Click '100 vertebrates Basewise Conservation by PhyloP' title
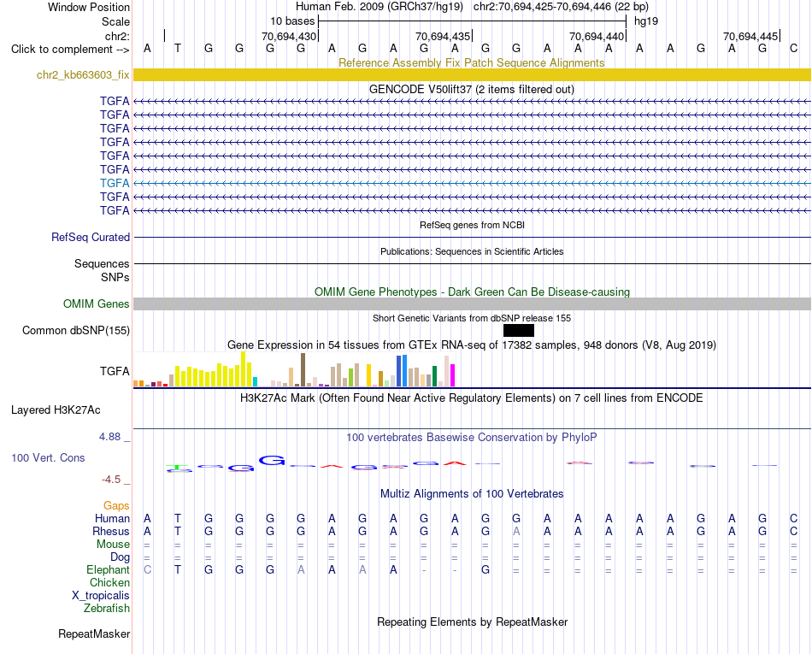The image size is (812, 654). 472,438
